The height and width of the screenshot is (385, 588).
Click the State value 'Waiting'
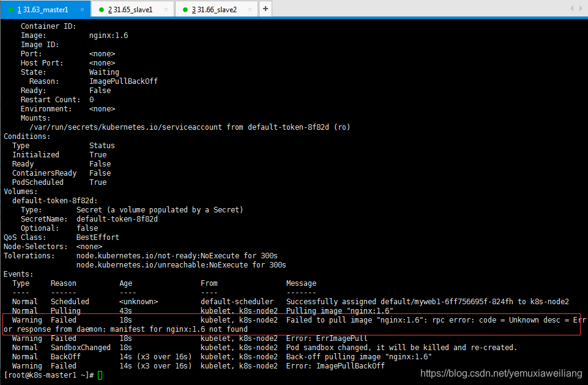pos(104,72)
